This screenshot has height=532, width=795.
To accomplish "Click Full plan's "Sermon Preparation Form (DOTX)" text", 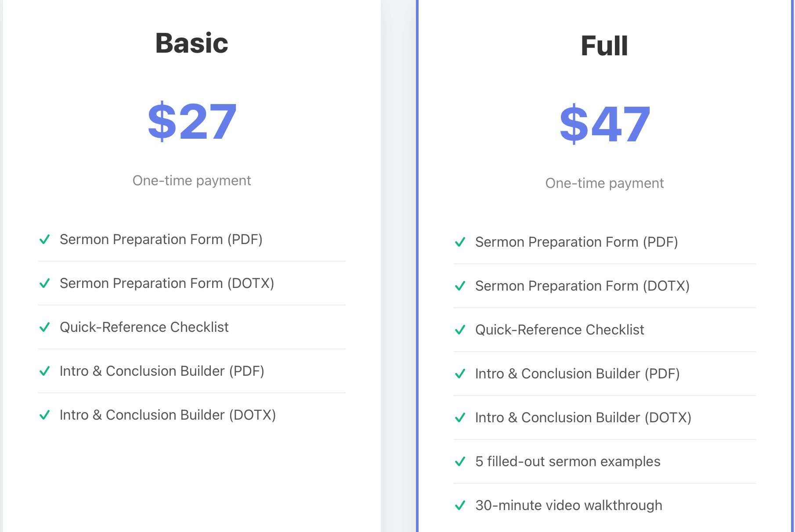I will click(x=582, y=286).
